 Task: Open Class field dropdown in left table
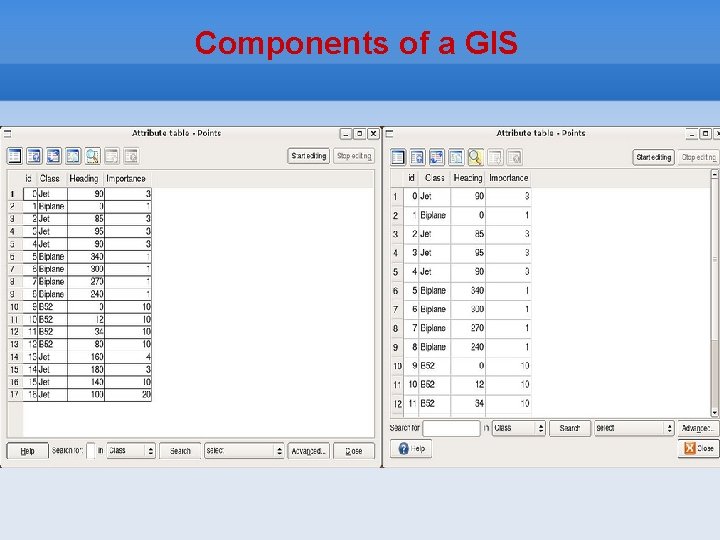131,451
